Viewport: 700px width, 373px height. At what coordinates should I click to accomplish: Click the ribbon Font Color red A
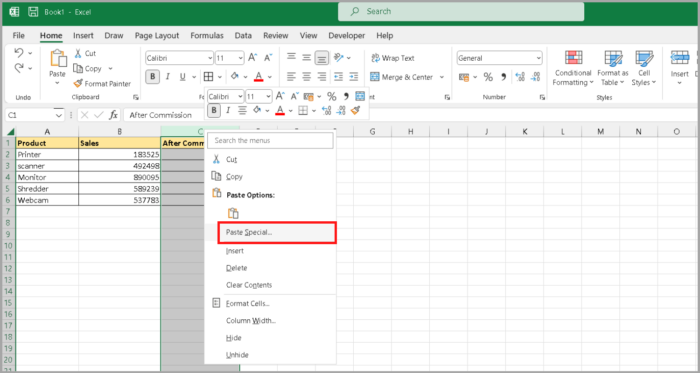coord(258,77)
